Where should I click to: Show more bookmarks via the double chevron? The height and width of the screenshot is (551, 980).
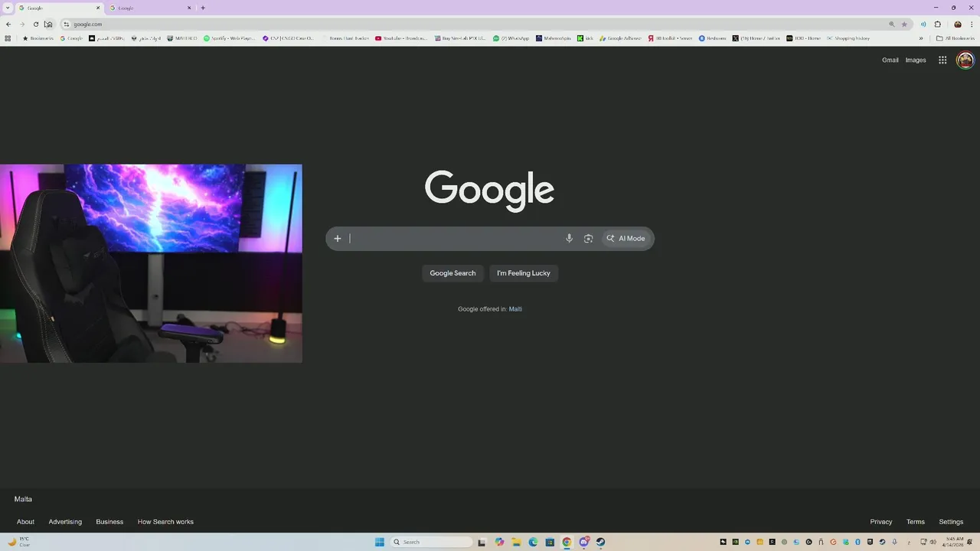[x=921, y=38]
